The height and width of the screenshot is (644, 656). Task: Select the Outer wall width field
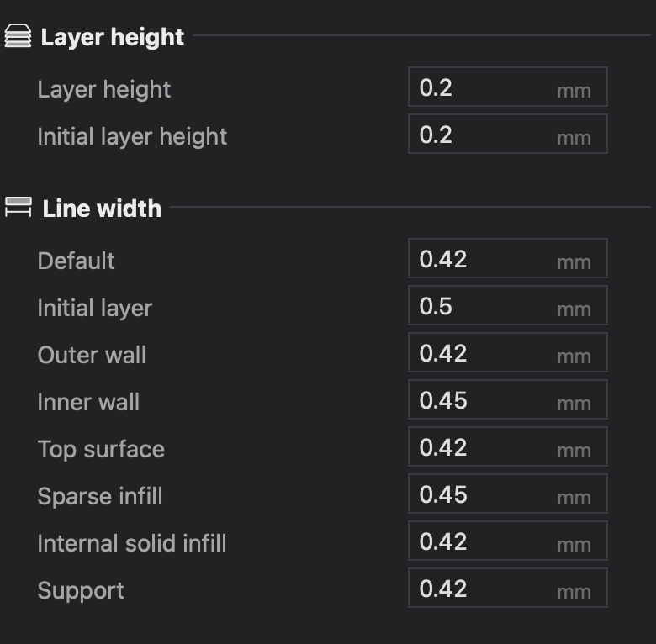point(507,352)
